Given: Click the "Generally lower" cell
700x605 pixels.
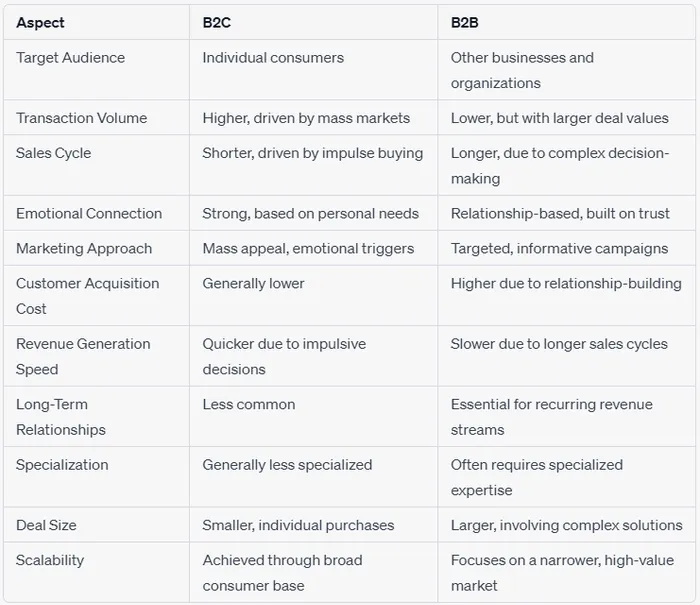Looking at the screenshot, I should [253, 283].
